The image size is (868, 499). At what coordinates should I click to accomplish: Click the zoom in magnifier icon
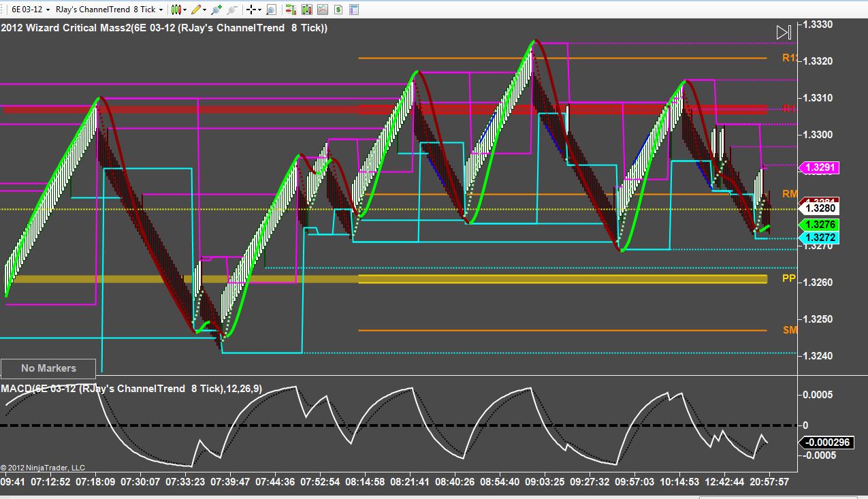click(x=216, y=10)
